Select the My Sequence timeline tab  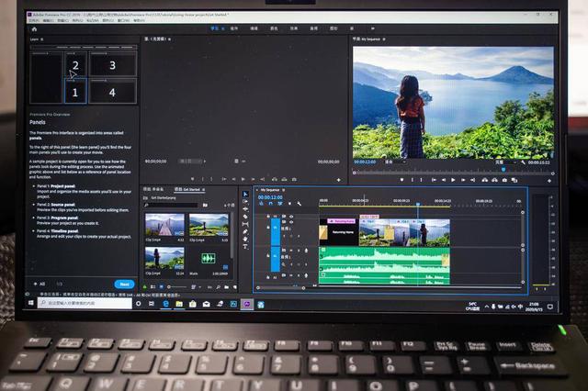point(270,190)
